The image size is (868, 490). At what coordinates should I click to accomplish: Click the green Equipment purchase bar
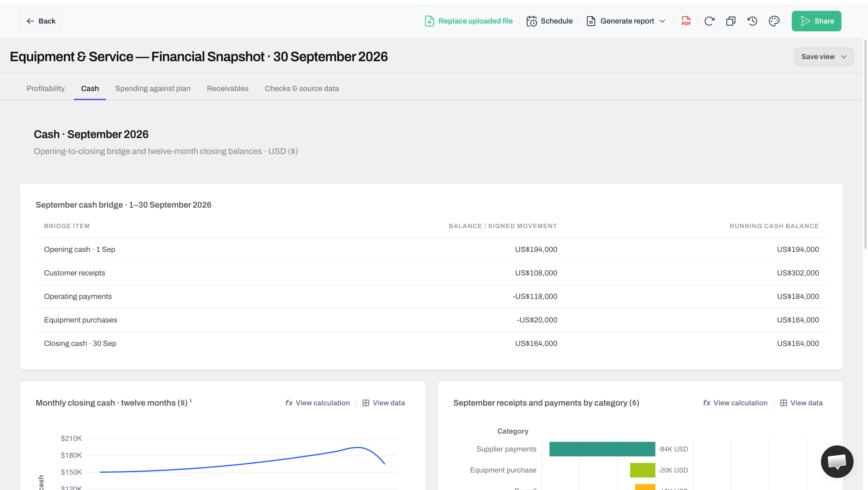[642, 470]
